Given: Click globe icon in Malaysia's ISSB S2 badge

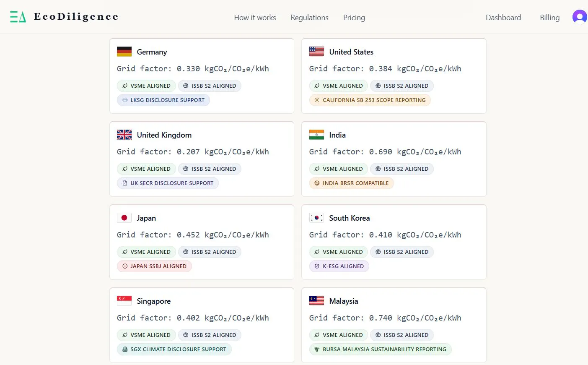Looking at the screenshot, I should coord(378,335).
